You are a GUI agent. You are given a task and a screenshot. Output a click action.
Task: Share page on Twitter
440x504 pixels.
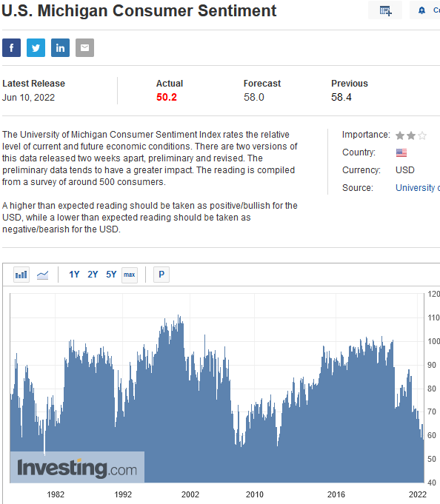pos(36,48)
